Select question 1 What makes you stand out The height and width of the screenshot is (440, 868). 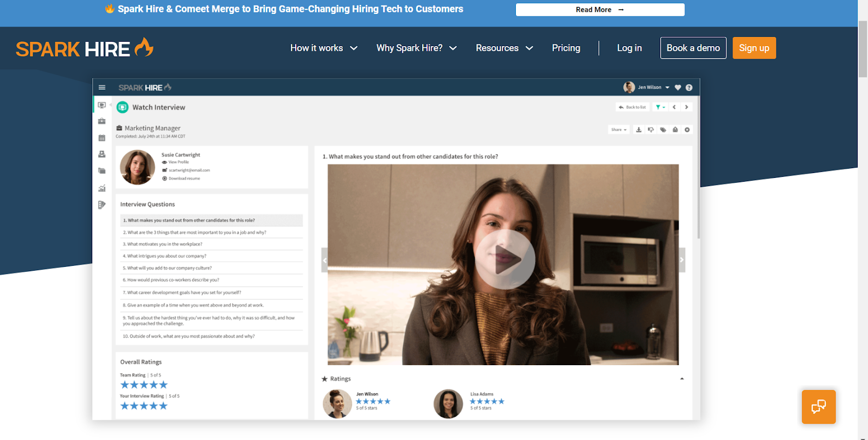pos(212,220)
